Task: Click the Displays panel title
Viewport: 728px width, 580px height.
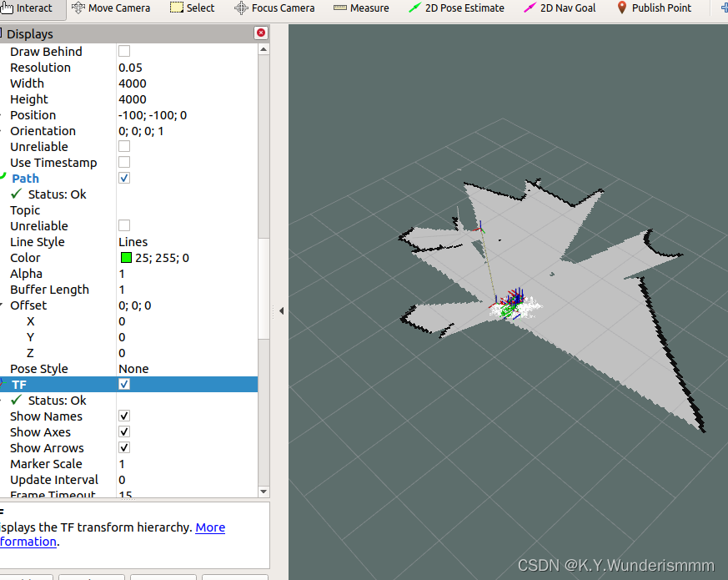Action: [x=30, y=34]
